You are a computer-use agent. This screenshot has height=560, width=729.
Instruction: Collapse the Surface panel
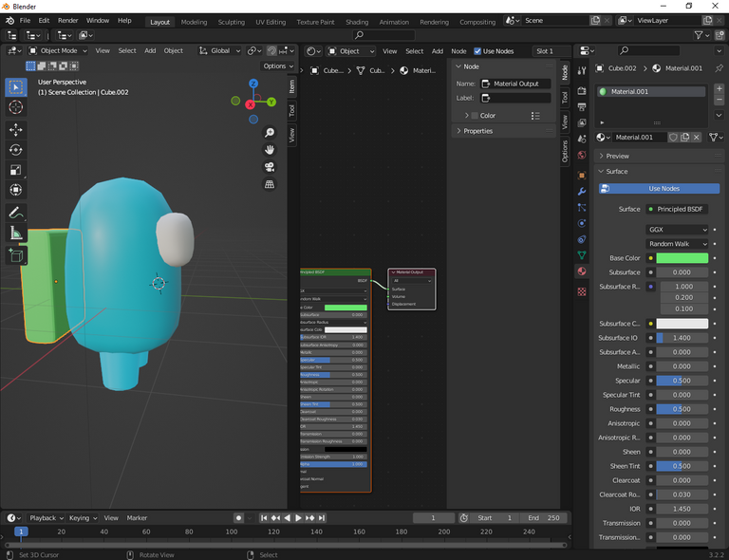tap(616, 172)
